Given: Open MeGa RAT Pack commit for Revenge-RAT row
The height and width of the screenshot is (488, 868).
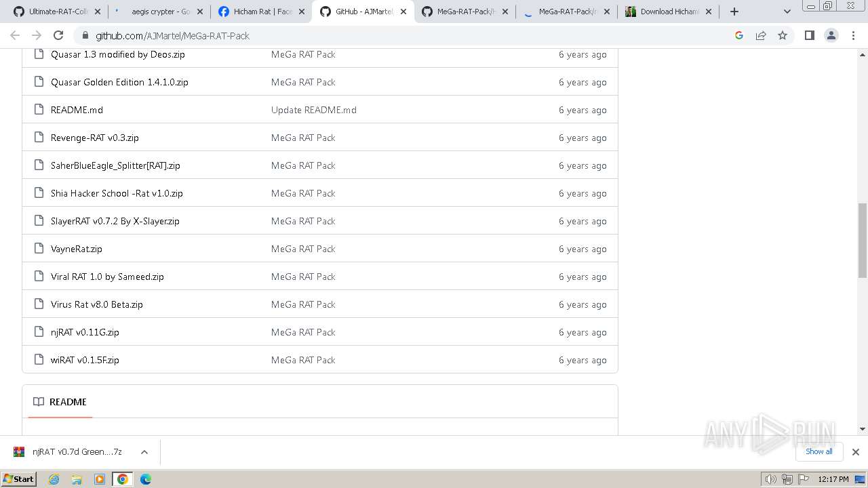Looking at the screenshot, I should (303, 138).
